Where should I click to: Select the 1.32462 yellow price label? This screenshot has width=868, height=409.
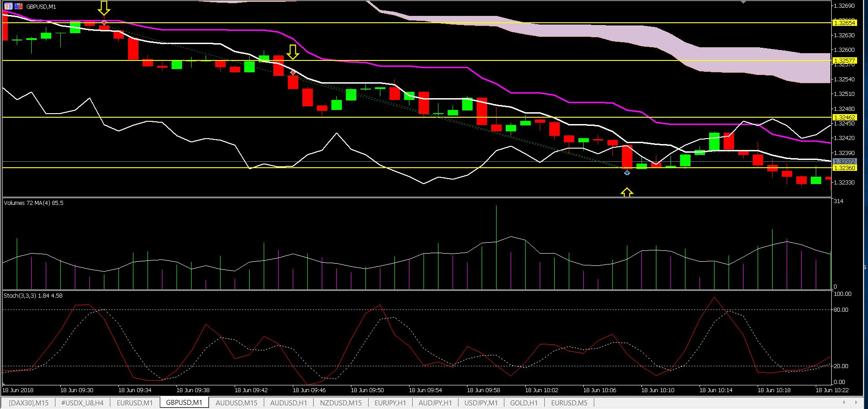tap(844, 117)
